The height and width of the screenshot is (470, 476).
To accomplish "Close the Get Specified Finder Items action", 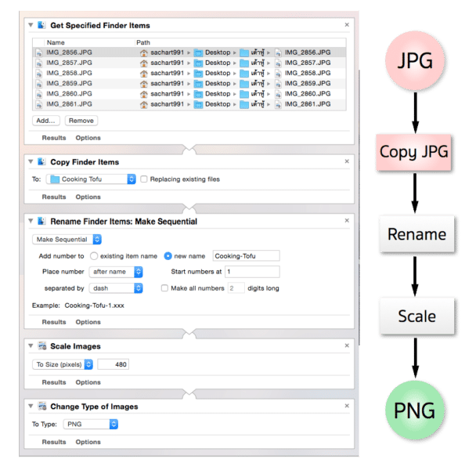I will [347, 25].
